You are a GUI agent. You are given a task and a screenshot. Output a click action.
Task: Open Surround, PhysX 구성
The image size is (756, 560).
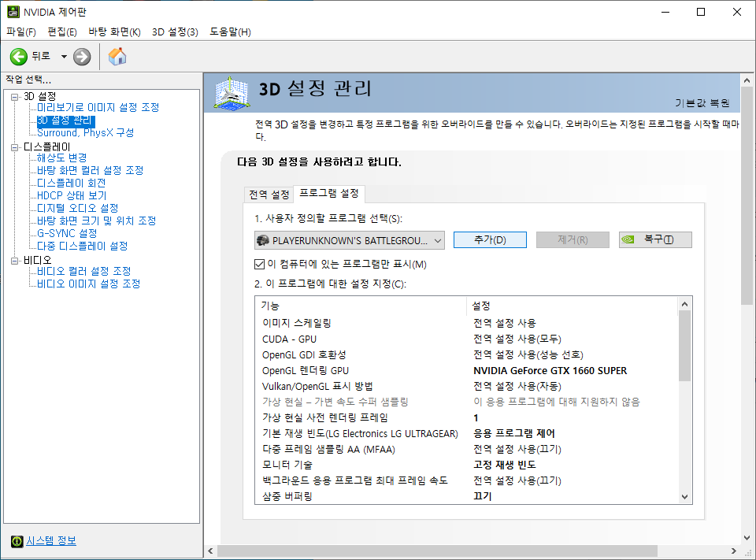coord(85,132)
